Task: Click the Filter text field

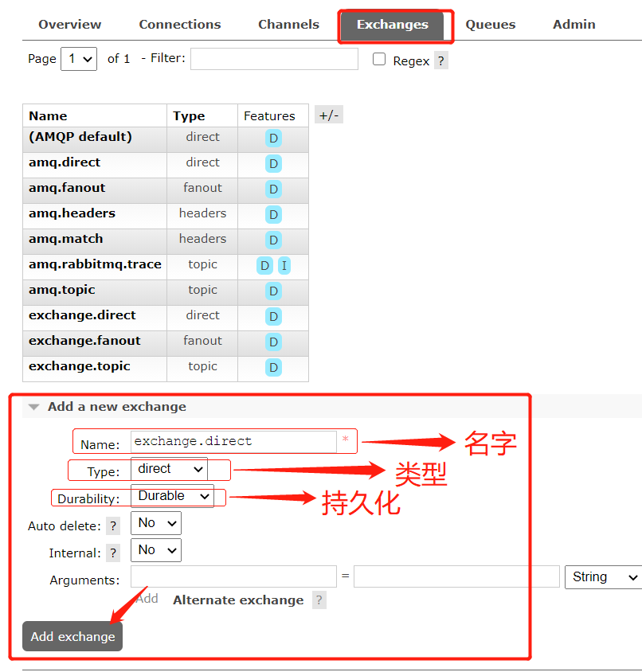Action: tap(274, 59)
